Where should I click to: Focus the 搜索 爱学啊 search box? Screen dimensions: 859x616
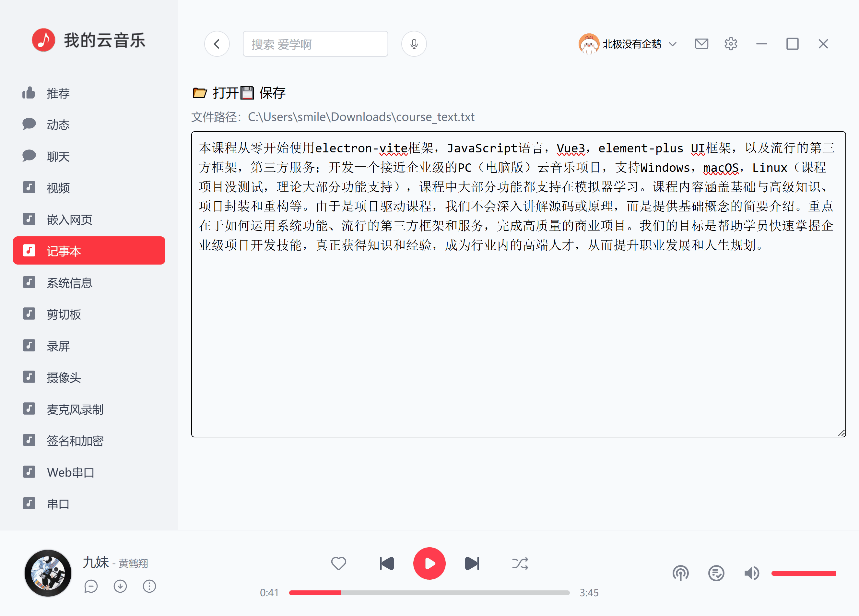pyautogui.click(x=315, y=44)
